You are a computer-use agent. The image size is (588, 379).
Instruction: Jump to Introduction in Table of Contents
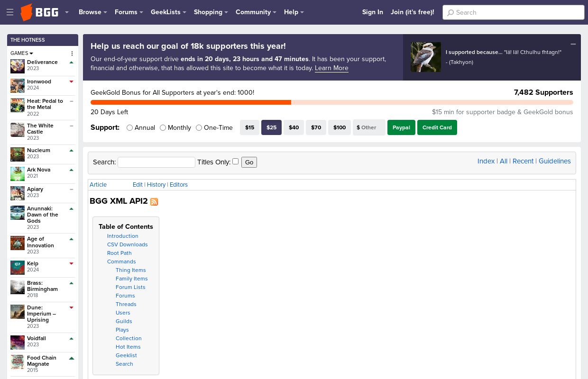click(123, 236)
